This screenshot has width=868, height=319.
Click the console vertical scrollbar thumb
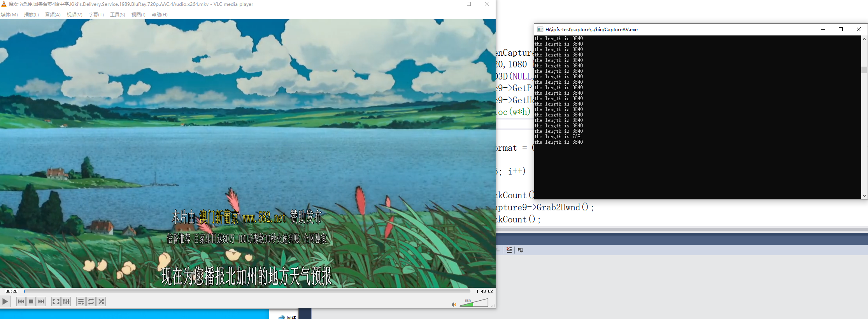[864, 70]
